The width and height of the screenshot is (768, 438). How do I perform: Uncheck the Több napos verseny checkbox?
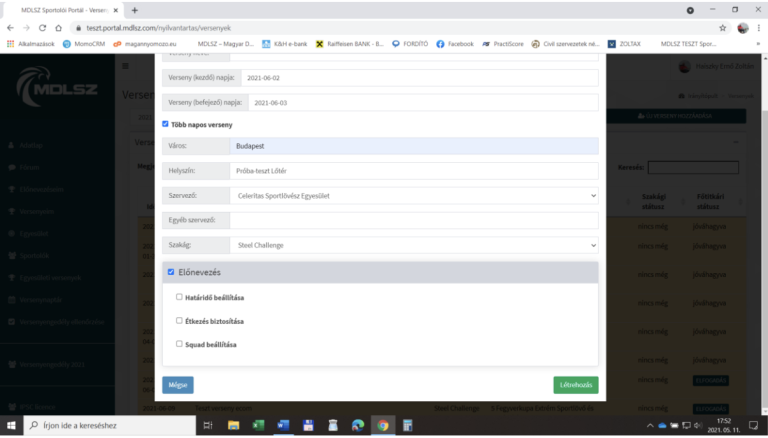coord(166,124)
